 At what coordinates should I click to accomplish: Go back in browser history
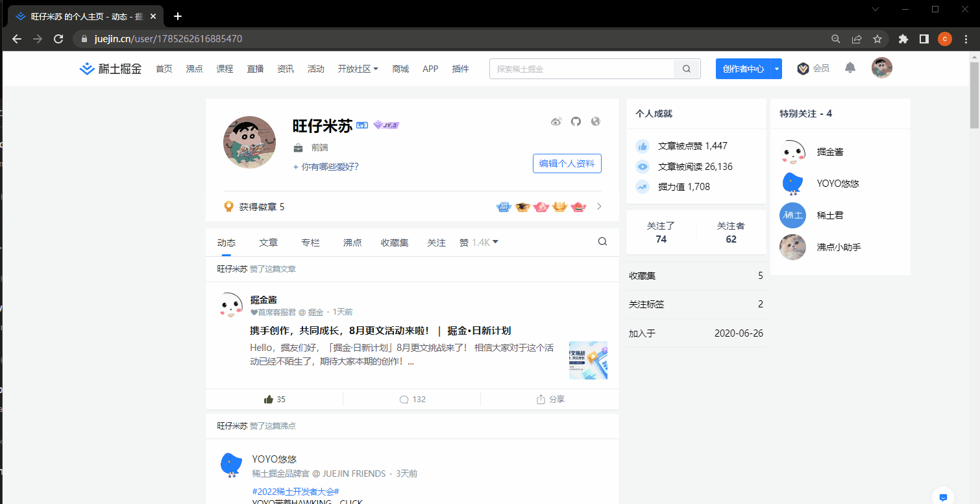(x=17, y=39)
